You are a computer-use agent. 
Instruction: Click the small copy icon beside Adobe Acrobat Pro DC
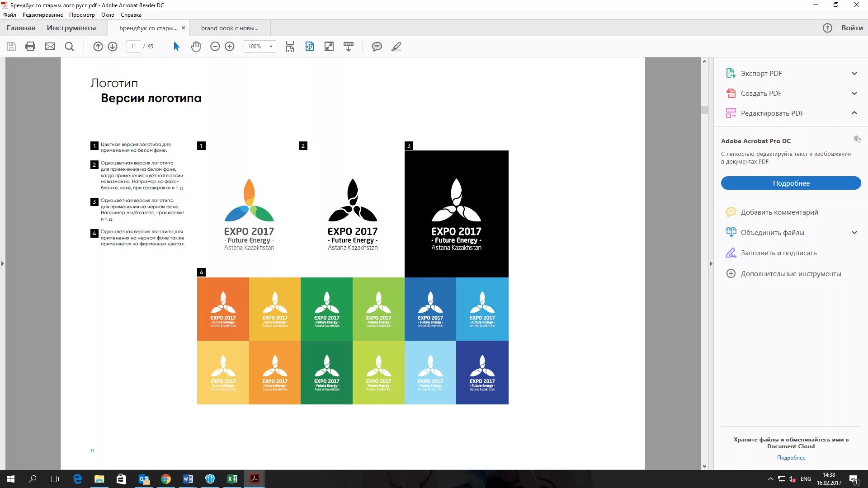(x=857, y=139)
